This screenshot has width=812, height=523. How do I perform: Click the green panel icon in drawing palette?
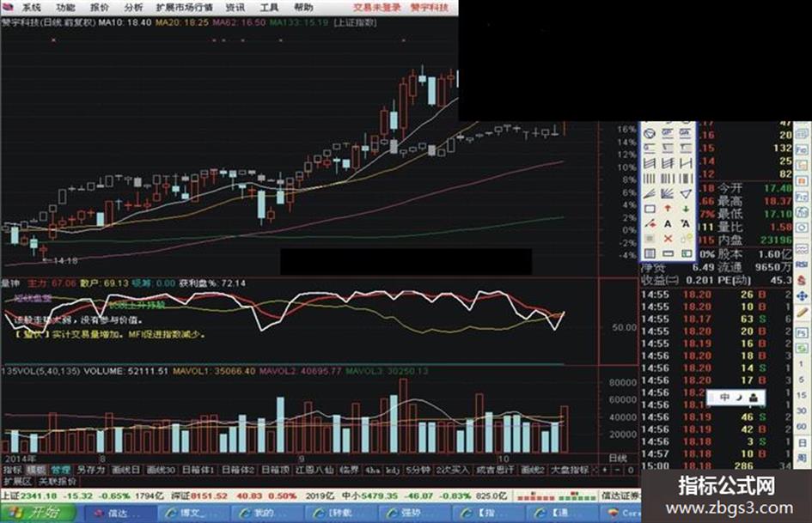click(686, 253)
